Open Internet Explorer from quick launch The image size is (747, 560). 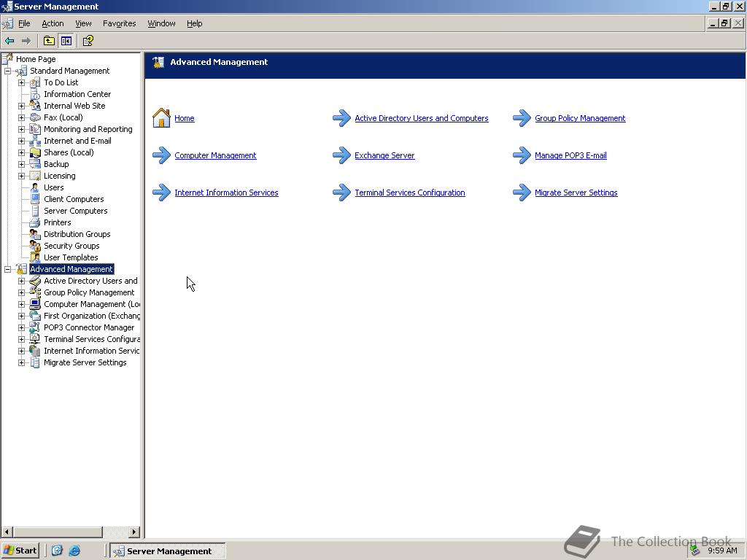tap(74, 551)
